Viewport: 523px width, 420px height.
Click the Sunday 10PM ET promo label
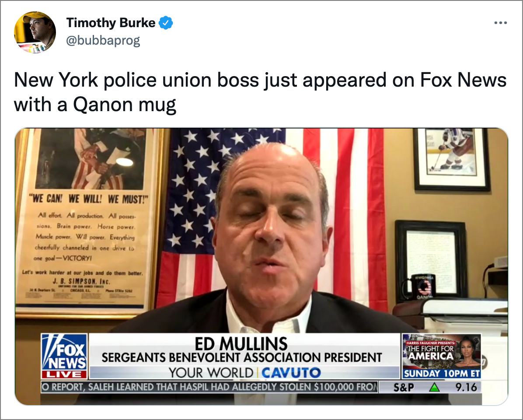coord(442,373)
